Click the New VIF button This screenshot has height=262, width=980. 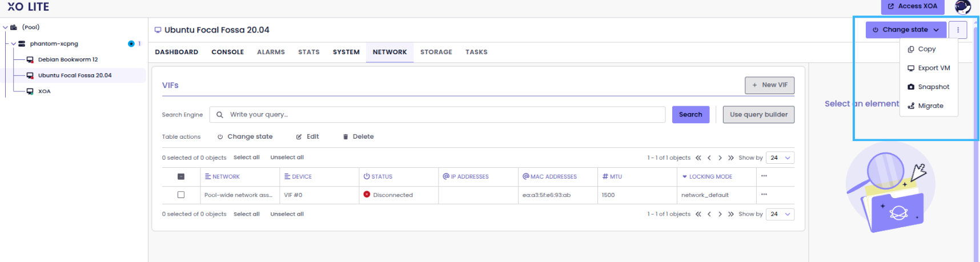[x=769, y=85]
